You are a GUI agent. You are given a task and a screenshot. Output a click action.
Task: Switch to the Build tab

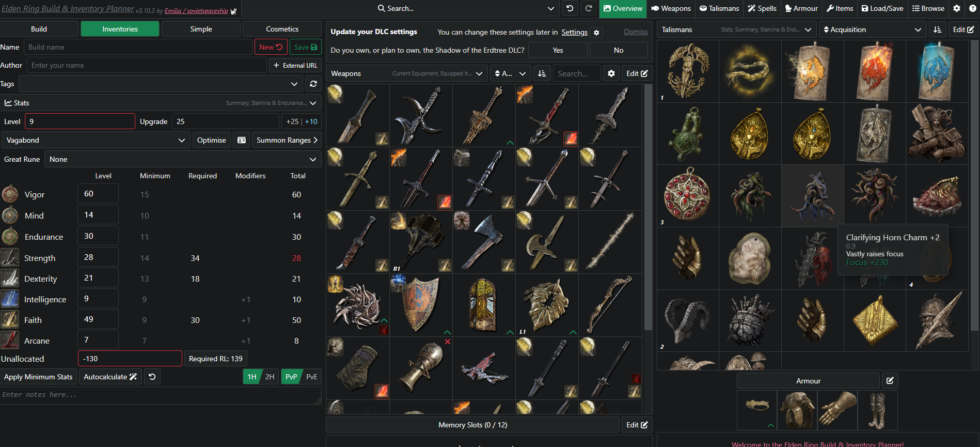[39, 29]
